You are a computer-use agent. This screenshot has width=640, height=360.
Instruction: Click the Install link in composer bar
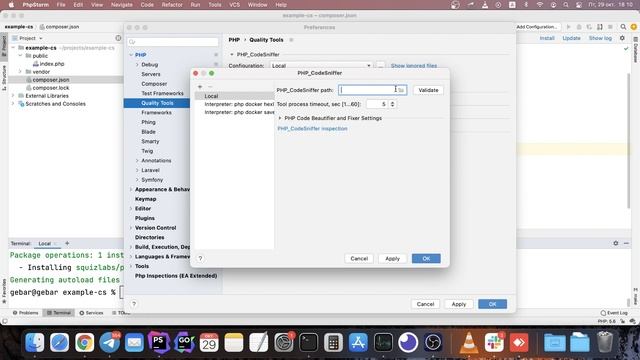[x=547, y=38]
